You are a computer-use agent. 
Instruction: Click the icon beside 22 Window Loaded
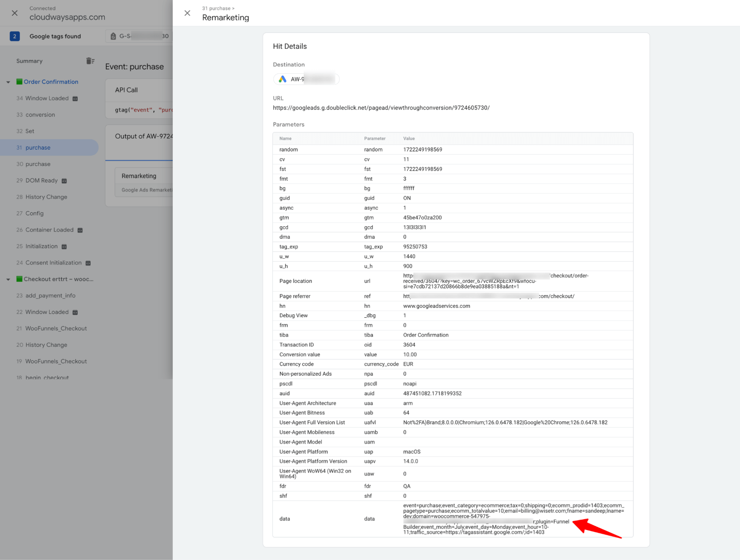coord(75,312)
